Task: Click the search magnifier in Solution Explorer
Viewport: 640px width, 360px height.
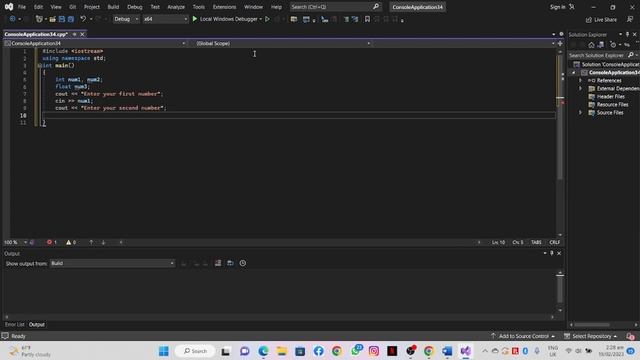Action: click(631, 55)
